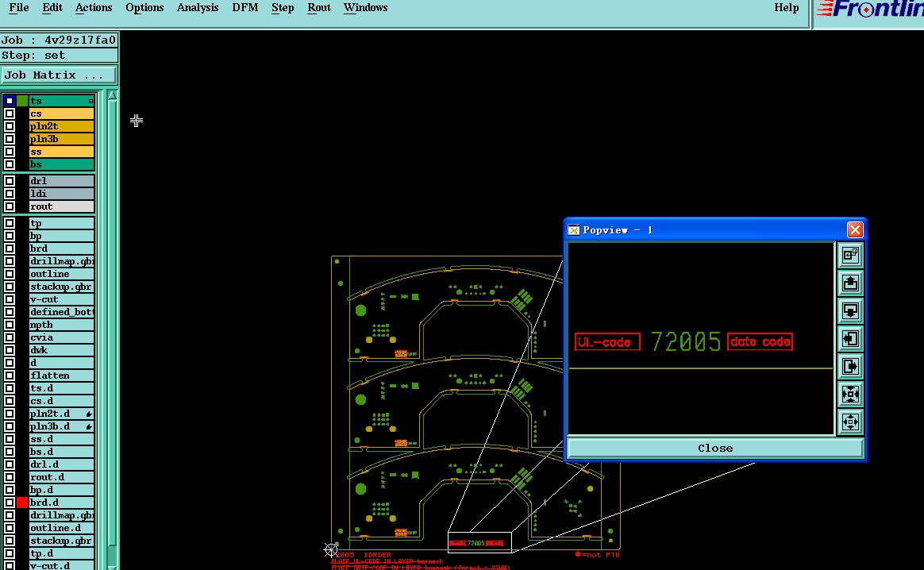The width and height of the screenshot is (924, 570).
Task: Toggle the ss layer checkbox
Action: click(10, 152)
